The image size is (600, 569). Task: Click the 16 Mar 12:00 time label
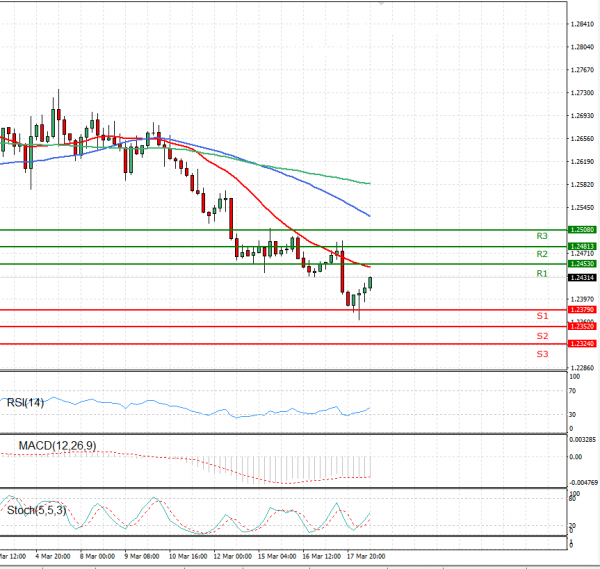pos(321,556)
